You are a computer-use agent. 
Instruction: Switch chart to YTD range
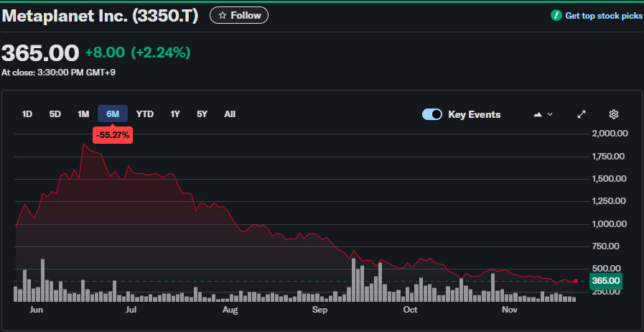[145, 114]
